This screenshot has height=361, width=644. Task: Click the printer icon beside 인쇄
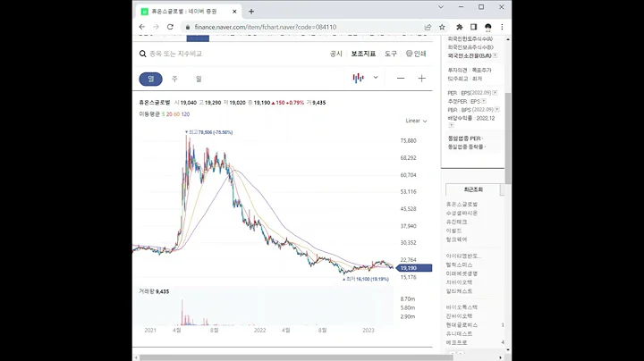coord(409,54)
